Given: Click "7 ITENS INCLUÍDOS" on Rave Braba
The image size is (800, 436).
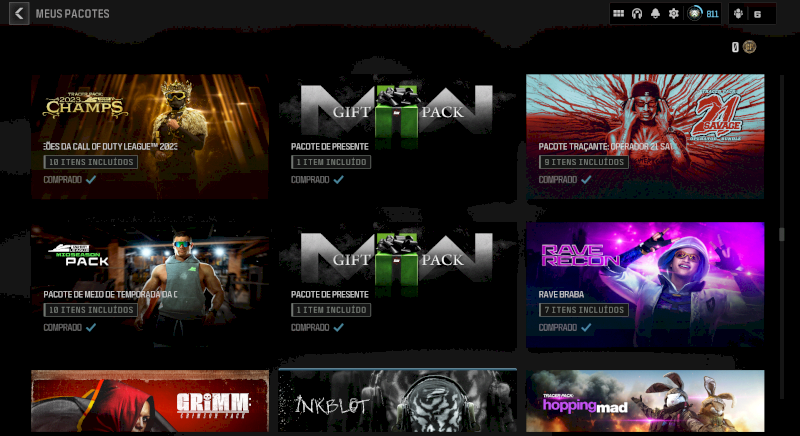Looking at the screenshot, I should coord(584,310).
